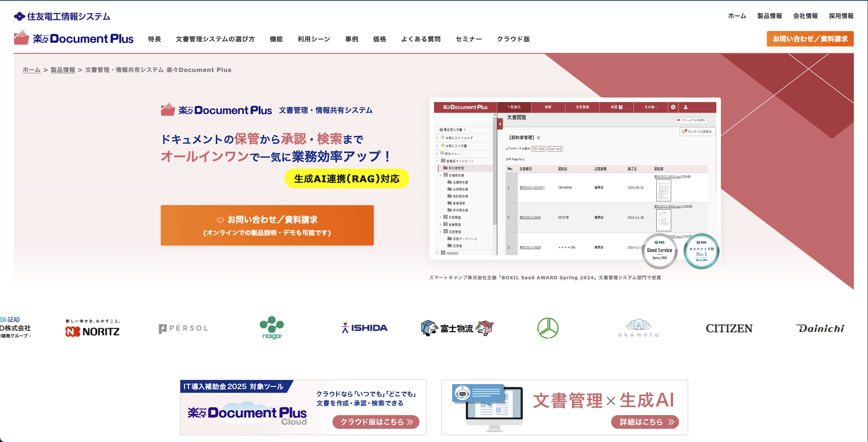Image resolution: width=868 pixels, height=442 pixels.
Task: Select クラウド版 in the navigation bar
Action: click(x=513, y=39)
